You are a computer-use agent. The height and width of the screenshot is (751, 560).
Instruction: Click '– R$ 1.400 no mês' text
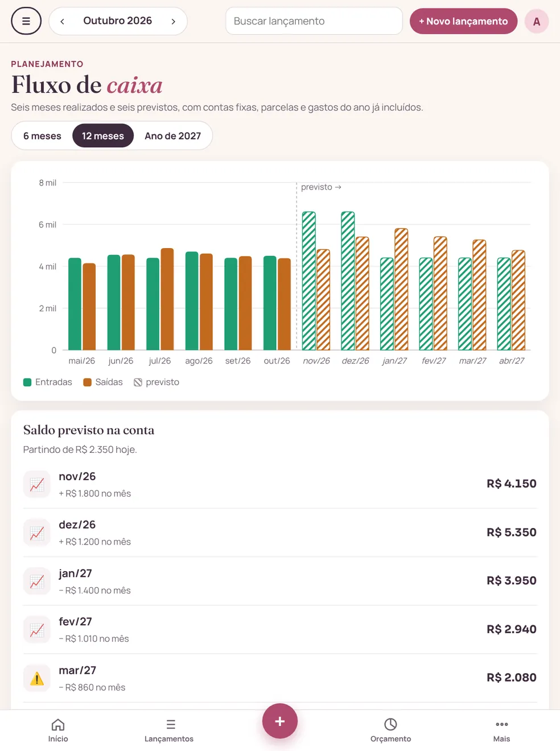coord(95,591)
